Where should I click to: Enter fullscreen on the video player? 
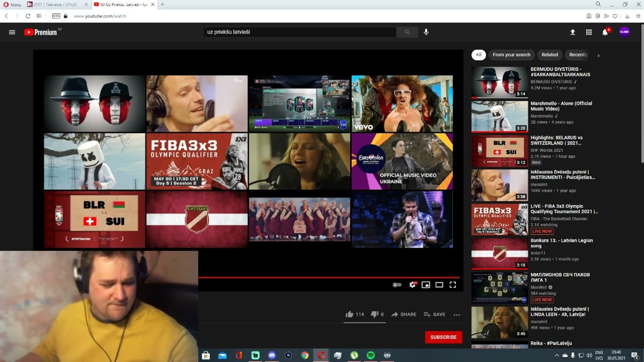point(453,285)
